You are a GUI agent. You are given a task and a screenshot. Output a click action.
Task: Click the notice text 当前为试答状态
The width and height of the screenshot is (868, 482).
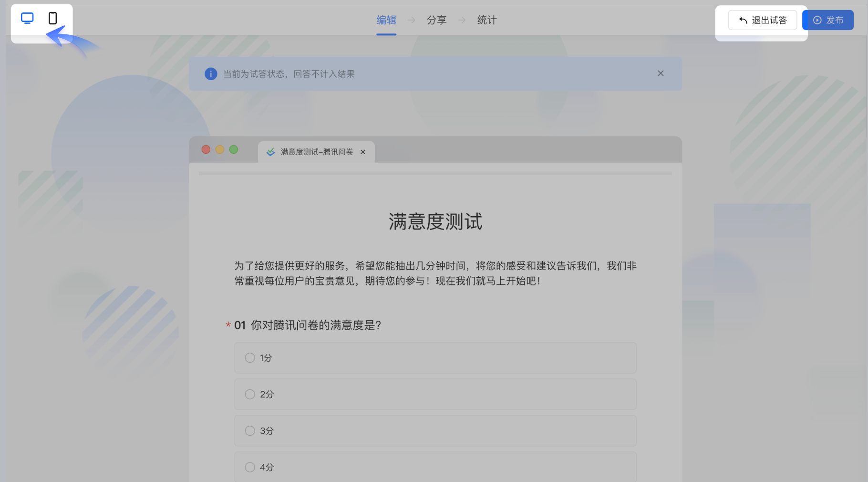click(254, 74)
